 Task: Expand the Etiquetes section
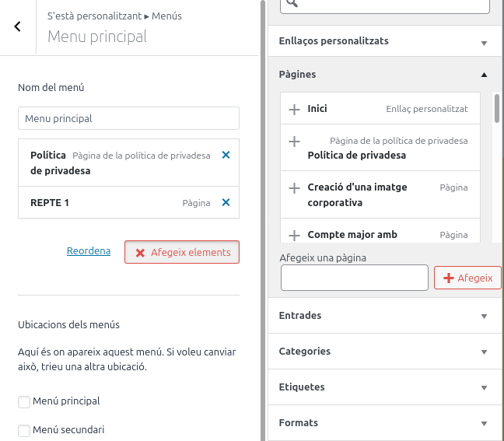pos(484,387)
